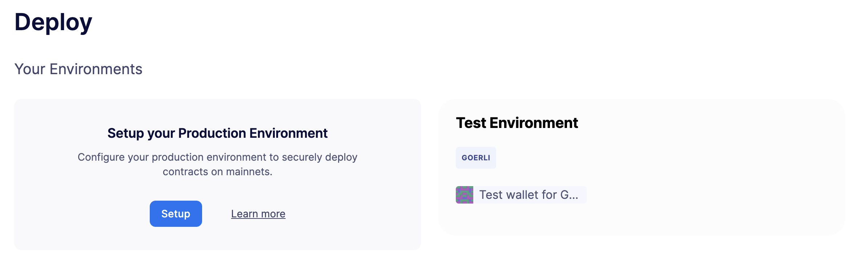868x277 pixels.
Task: Click Learn more about production environments
Action: 258,214
